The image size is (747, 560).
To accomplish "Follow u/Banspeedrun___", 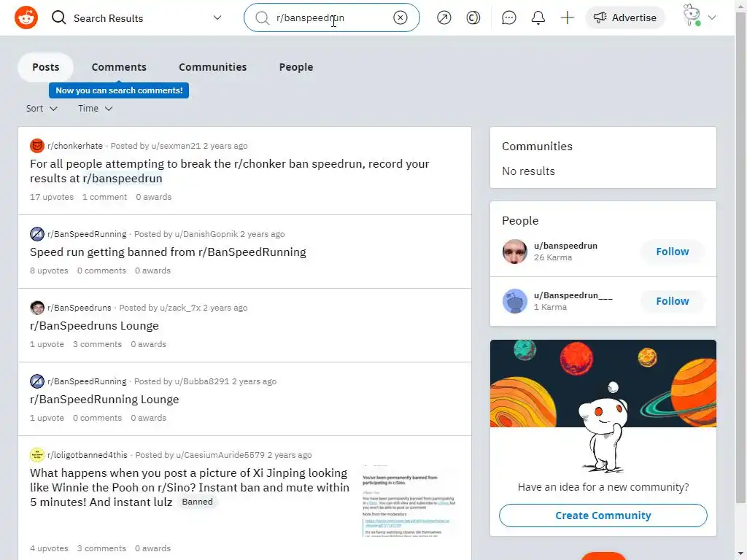I will pos(672,301).
